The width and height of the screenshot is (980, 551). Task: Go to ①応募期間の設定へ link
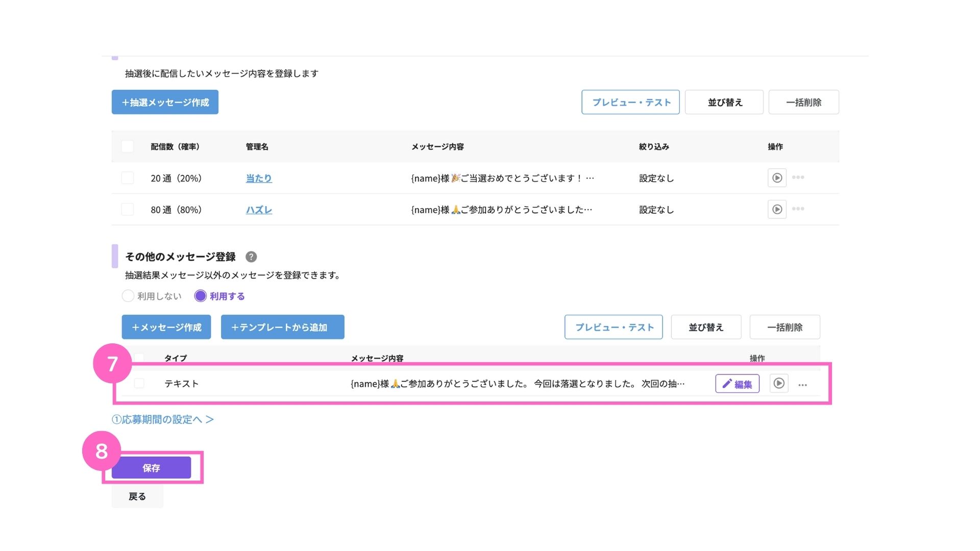(162, 419)
